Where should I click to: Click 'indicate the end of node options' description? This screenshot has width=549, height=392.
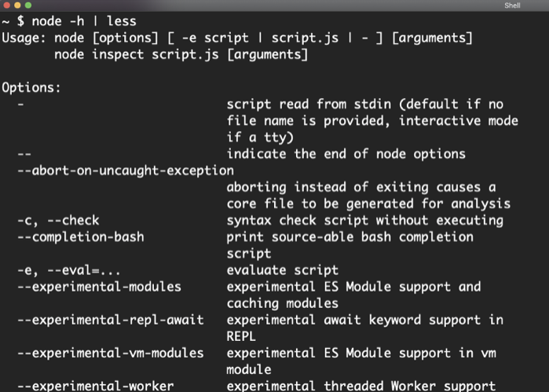pos(346,154)
